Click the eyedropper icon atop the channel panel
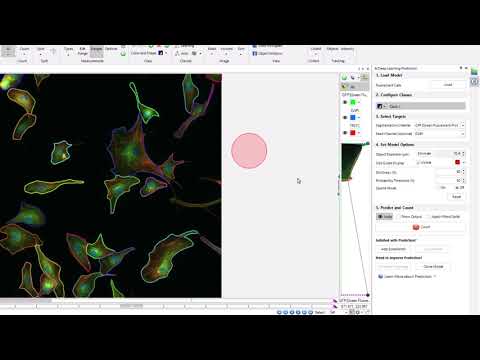480x360 pixels. coord(353,78)
